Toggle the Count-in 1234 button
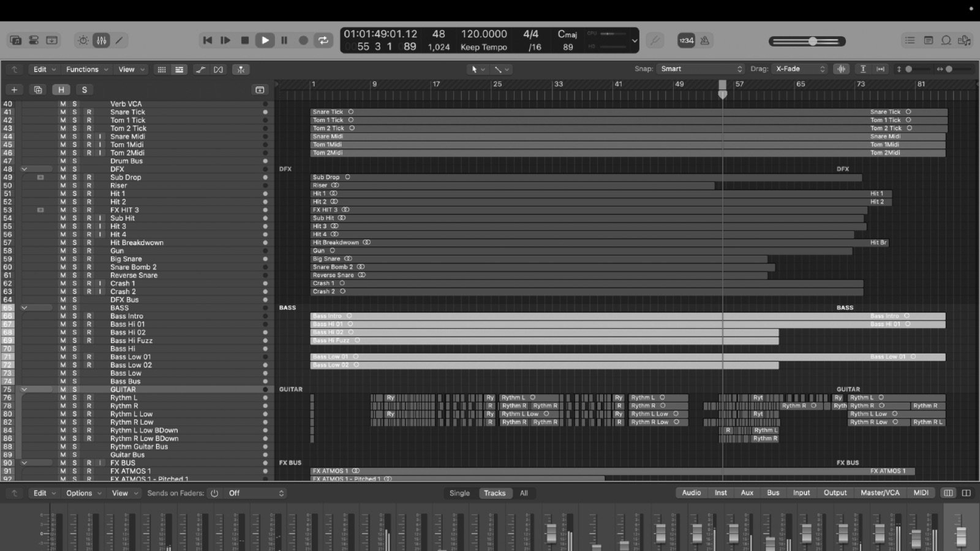 tap(686, 40)
